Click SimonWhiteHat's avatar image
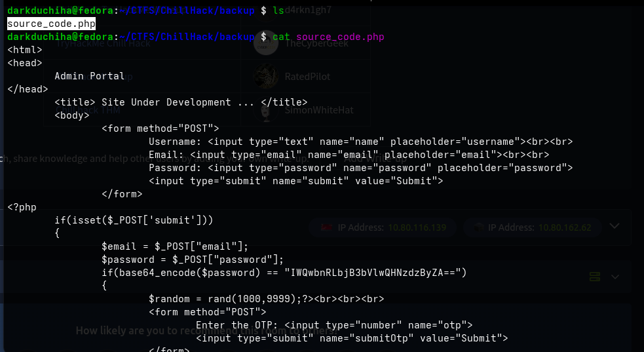The image size is (644, 352). click(266, 109)
